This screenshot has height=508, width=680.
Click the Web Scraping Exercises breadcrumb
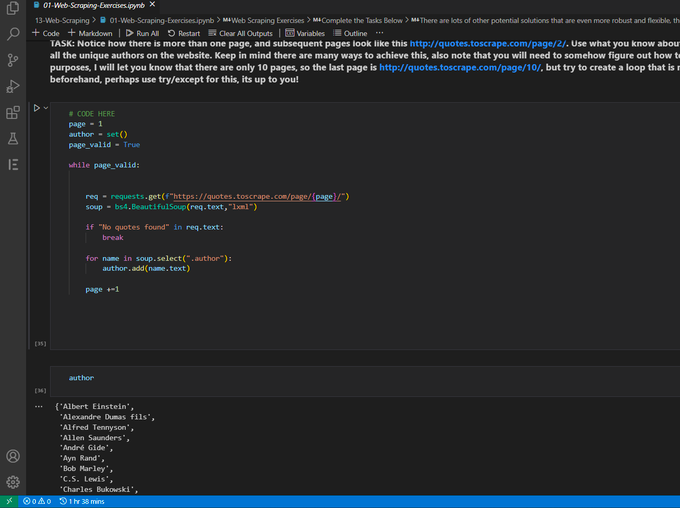click(x=263, y=20)
